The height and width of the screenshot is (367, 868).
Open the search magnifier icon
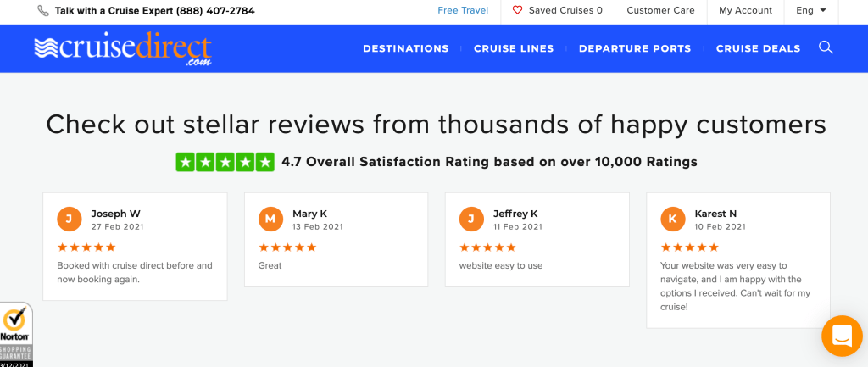coord(826,47)
